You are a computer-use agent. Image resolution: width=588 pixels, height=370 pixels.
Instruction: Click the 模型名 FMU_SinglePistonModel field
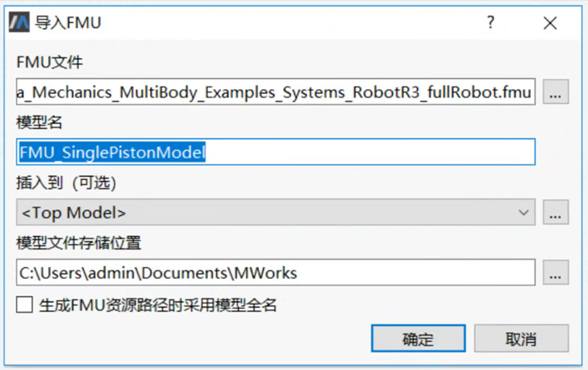[275, 151]
